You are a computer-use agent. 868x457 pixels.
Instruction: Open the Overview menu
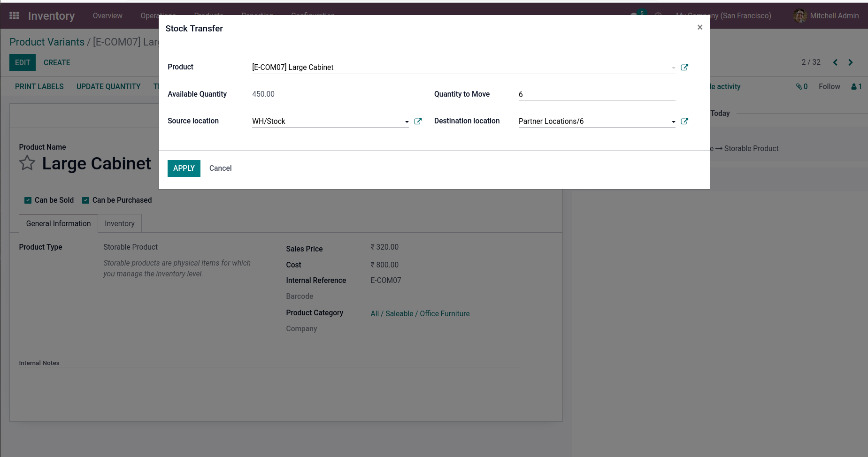pos(108,15)
